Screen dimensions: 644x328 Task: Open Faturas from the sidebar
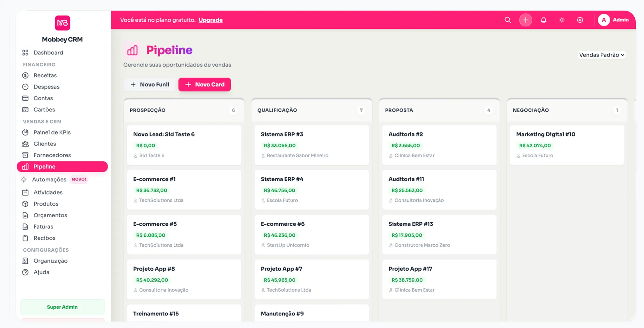[43, 226]
